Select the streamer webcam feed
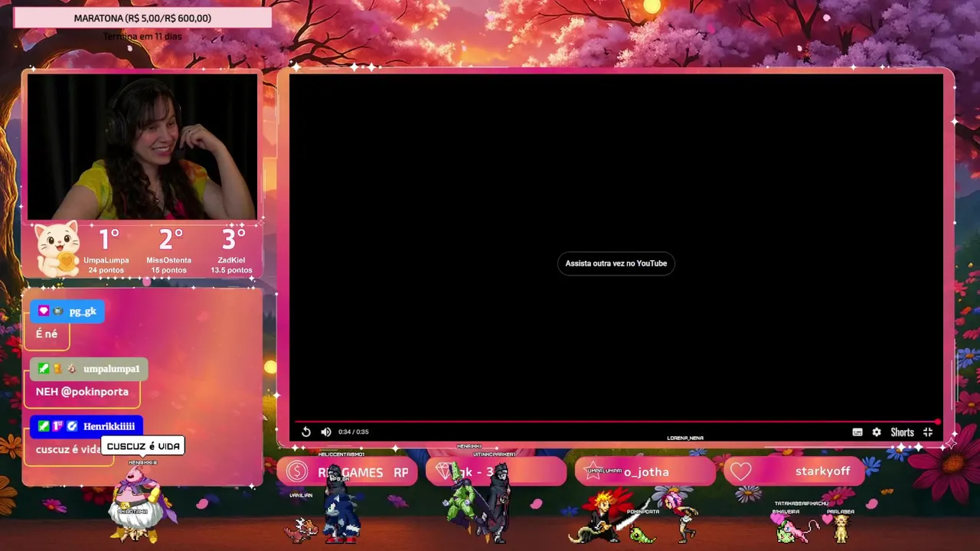Screen dimensions: 980x551 tap(142, 147)
